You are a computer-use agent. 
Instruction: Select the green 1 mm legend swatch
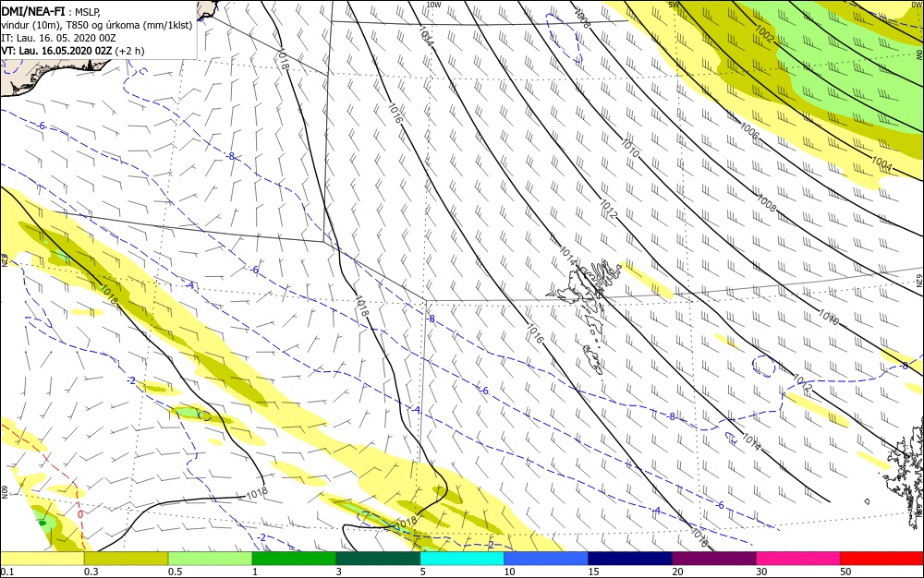pos(294,559)
